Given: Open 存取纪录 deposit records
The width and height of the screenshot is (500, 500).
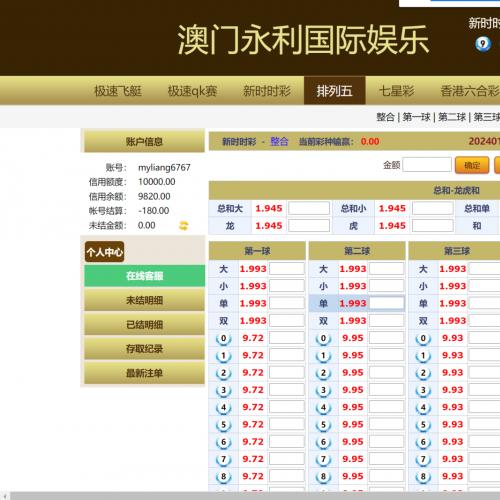Looking at the screenshot, I should (144, 349).
